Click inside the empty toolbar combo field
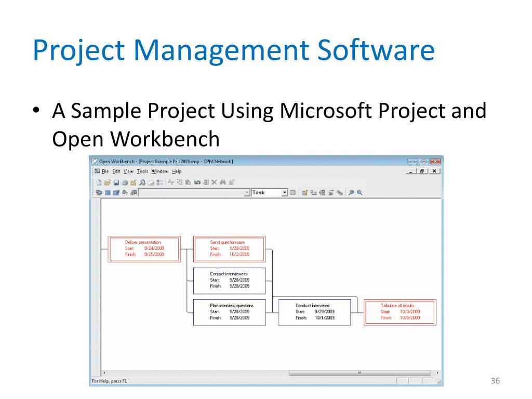This screenshot has height=399, width=532. [x=191, y=192]
